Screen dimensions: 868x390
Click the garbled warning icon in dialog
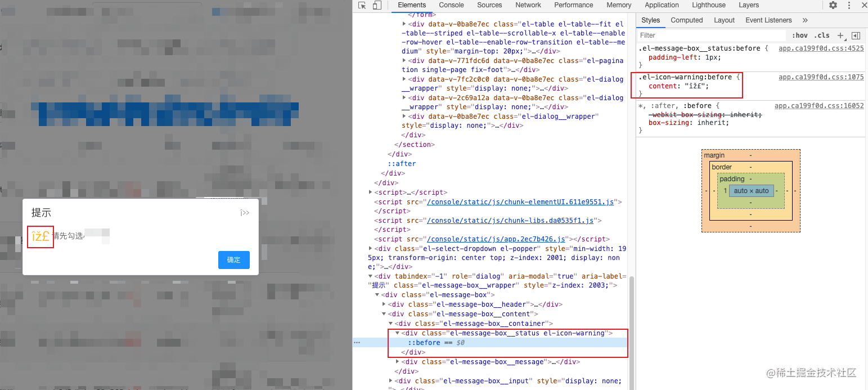41,236
